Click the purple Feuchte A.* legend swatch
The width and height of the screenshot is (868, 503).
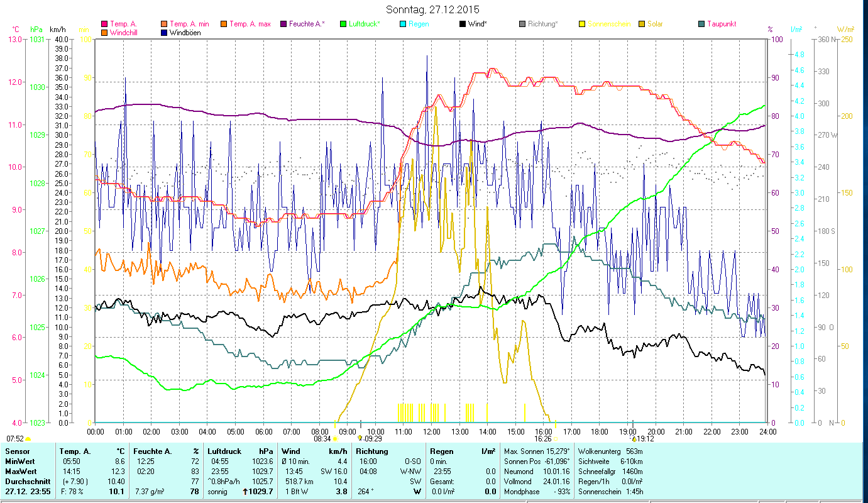pos(284,24)
